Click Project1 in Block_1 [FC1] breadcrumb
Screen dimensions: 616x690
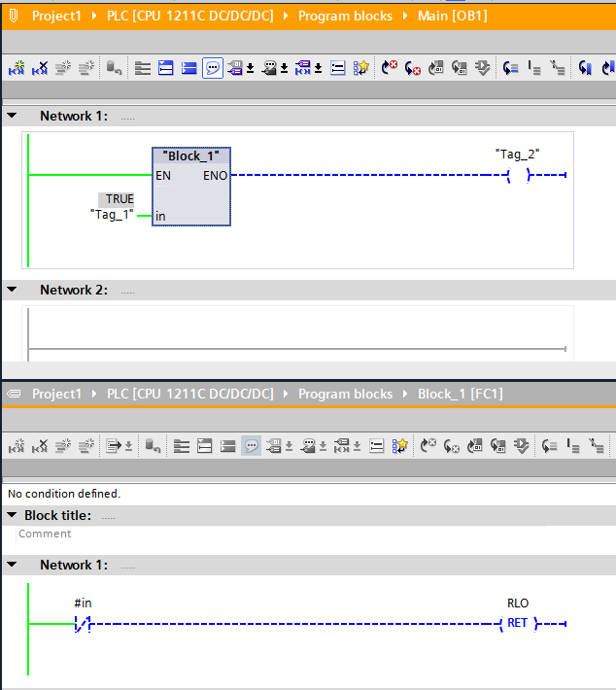pos(56,394)
